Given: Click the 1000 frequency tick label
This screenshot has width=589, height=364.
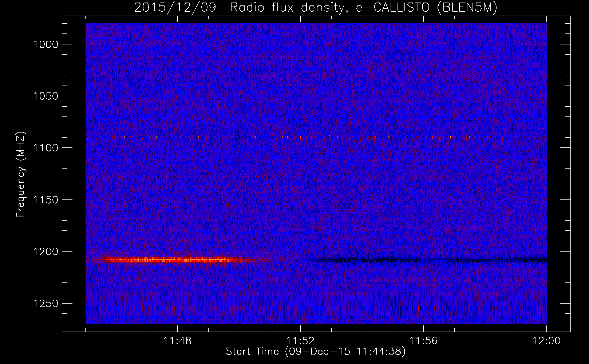Looking at the screenshot, I should (x=46, y=44).
